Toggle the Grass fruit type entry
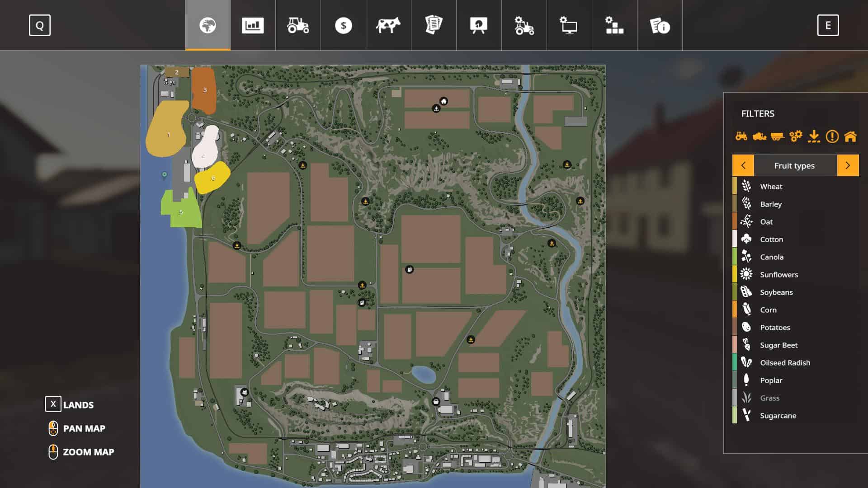This screenshot has height=488, width=868. coord(769,398)
